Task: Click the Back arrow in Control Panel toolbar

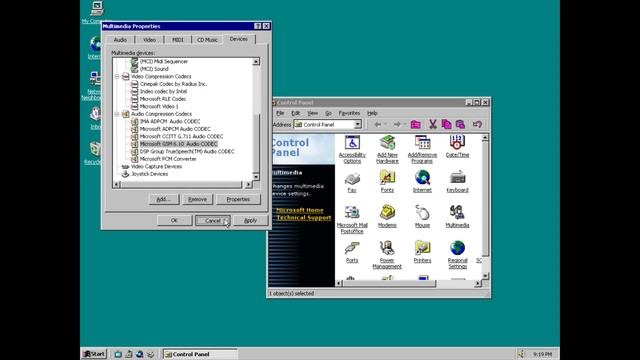Action: pyautogui.click(x=378, y=124)
